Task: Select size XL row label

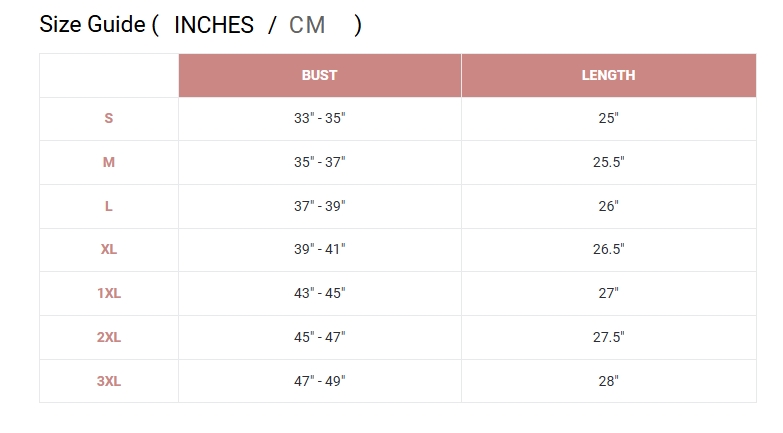Action: pyautogui.click(x=109, y=249)
